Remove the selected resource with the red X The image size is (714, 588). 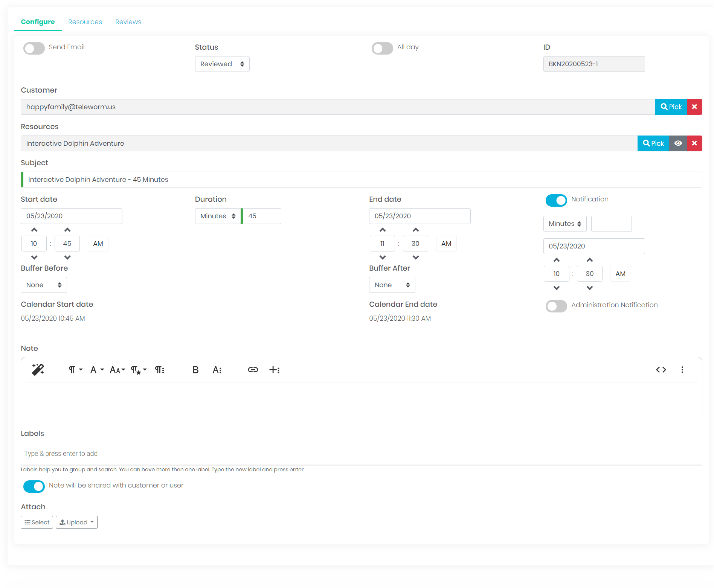(x=694, y=143)
